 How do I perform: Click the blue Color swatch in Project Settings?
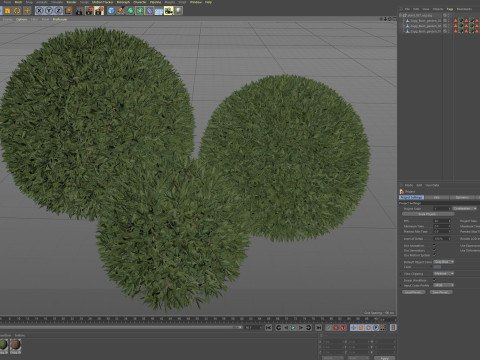437,267
